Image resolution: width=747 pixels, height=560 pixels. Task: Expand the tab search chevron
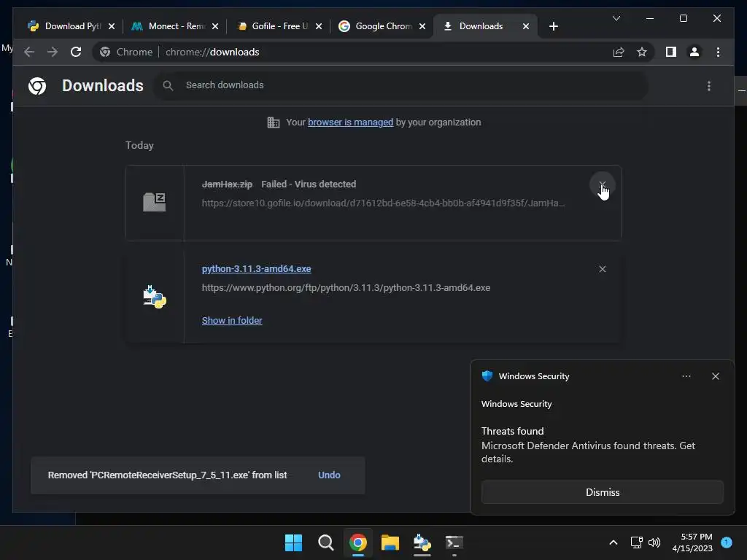tap(616, 18)
